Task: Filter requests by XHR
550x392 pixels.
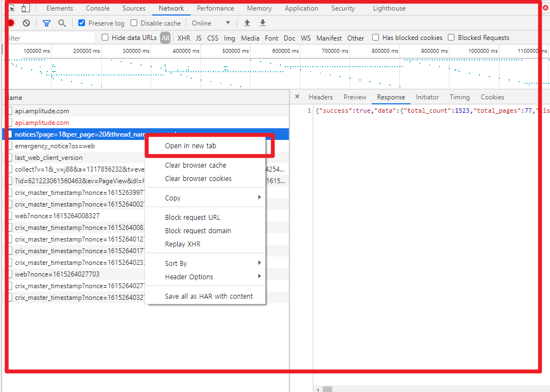Action: pyautogui.click(x=183, y=38)
